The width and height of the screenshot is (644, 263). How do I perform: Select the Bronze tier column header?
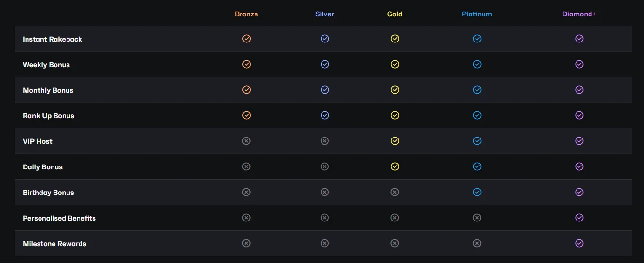click(246, 14)
